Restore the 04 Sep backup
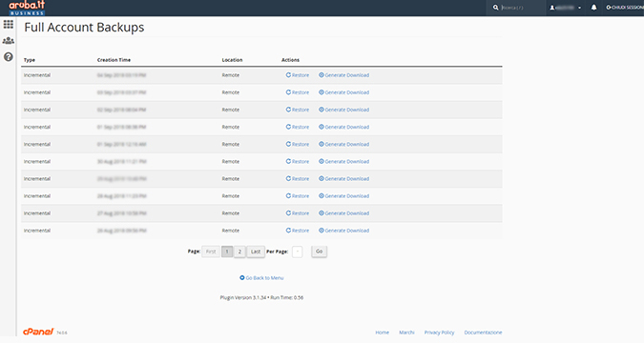The image size is (644, 343). 298,75
